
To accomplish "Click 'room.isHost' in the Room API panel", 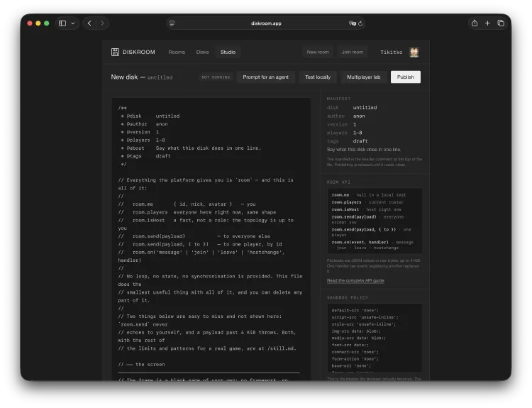I will (345, 209).
